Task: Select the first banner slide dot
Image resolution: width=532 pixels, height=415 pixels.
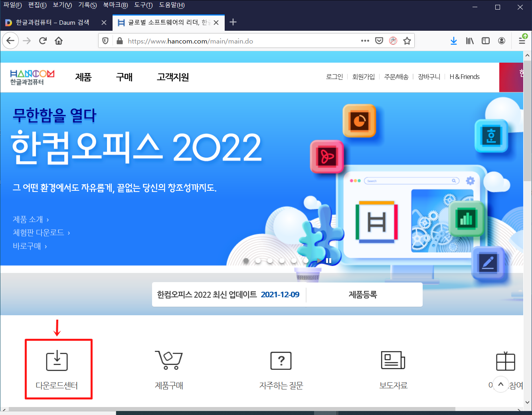Action: (x=246, y=261)
